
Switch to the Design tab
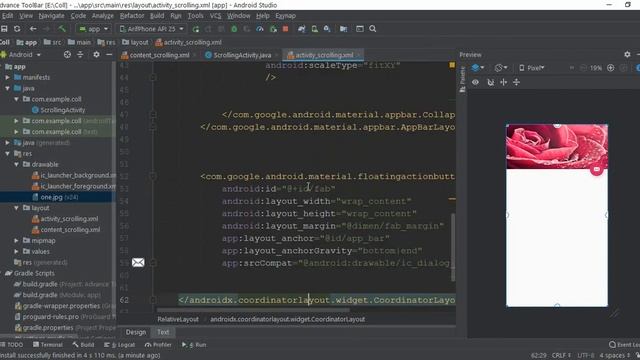136,332
